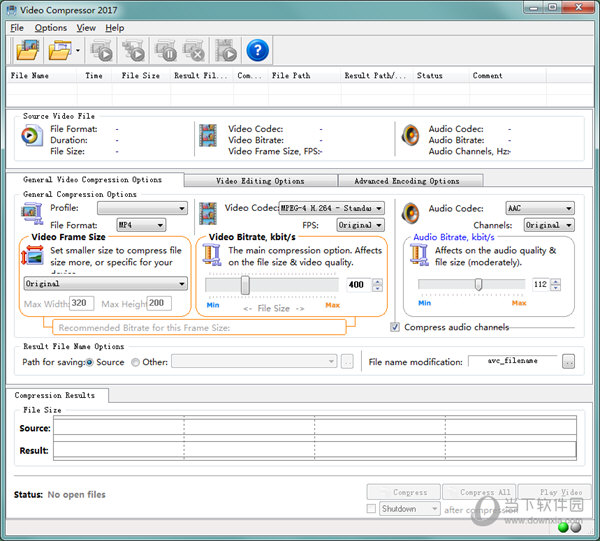Click the File name modification field avc_filename
This screenshot has width=600, height=541.
tap(513, 361)
